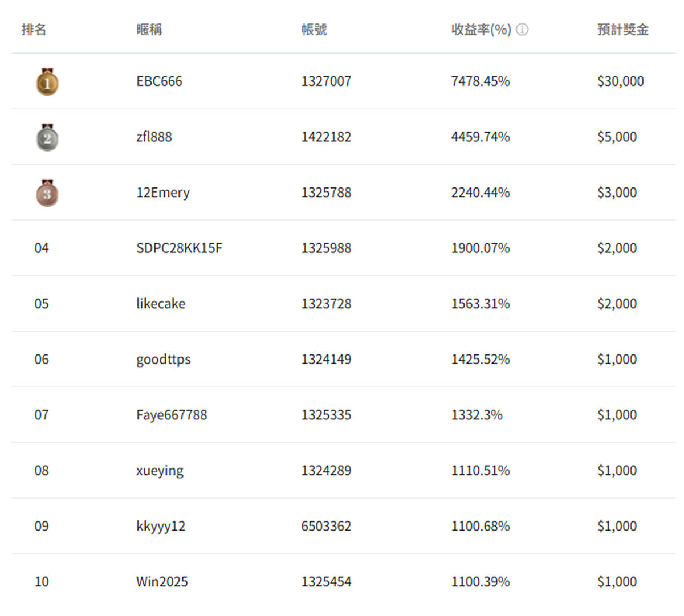Screen dimensions: 684x616
Task: Click the 預計獎金 column header
Action: [x=622, y=30]
